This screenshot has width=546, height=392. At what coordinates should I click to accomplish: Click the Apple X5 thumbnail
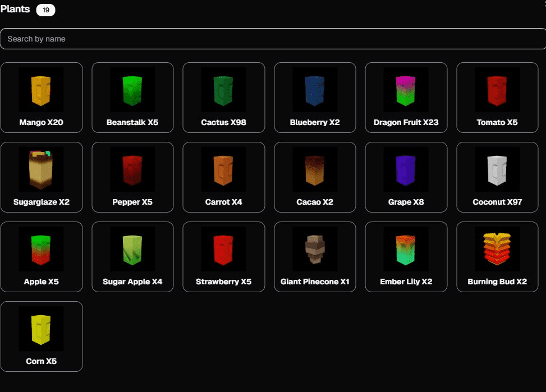point(41,250)
